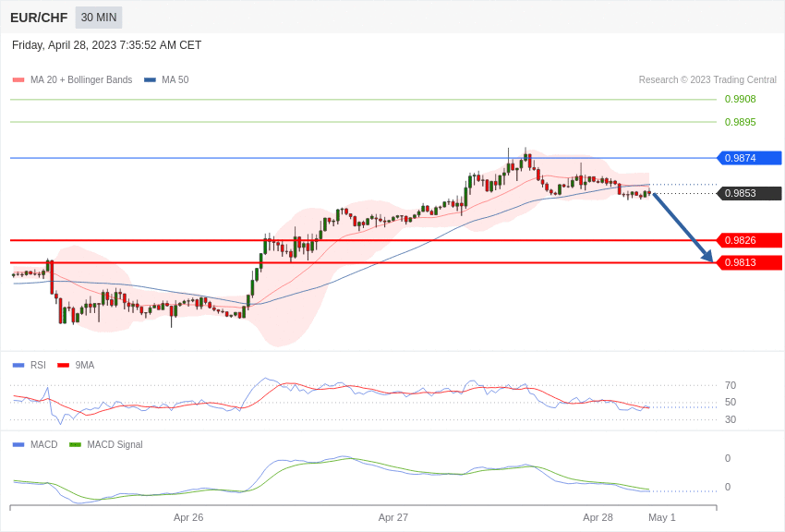
Task: Click the Apr 27 date axis label
Action: [x=392, y=517]
